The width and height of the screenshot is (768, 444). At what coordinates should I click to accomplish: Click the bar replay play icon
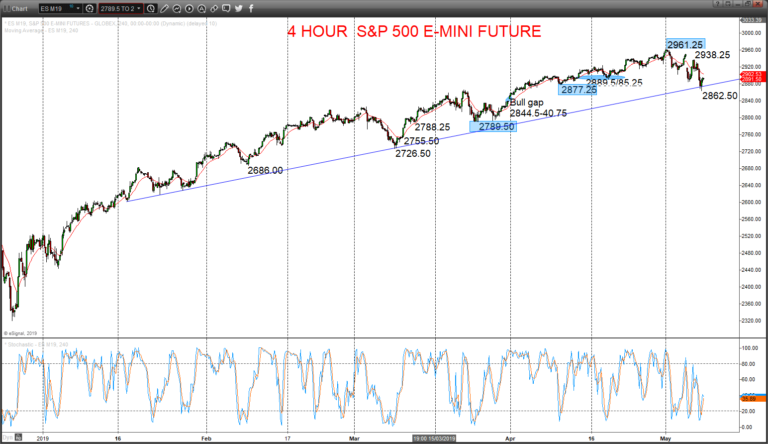coord(189,8)
